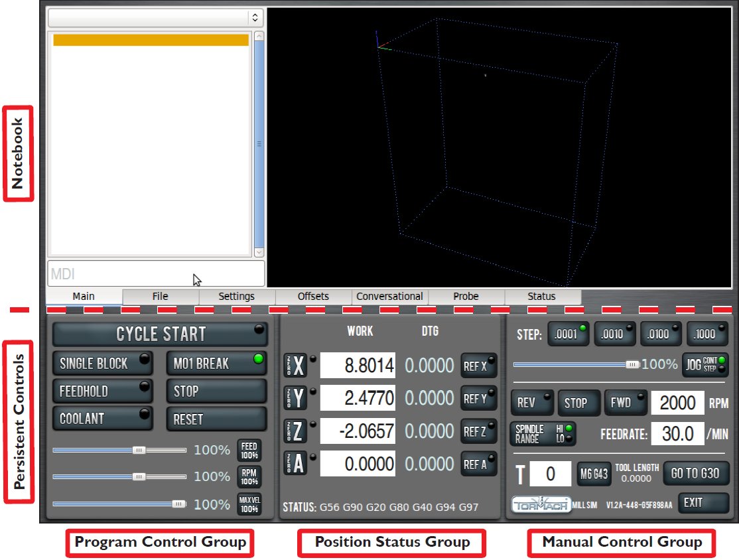Click the Zero A axis button
739x560 pixels.
[x=295, y=464]
